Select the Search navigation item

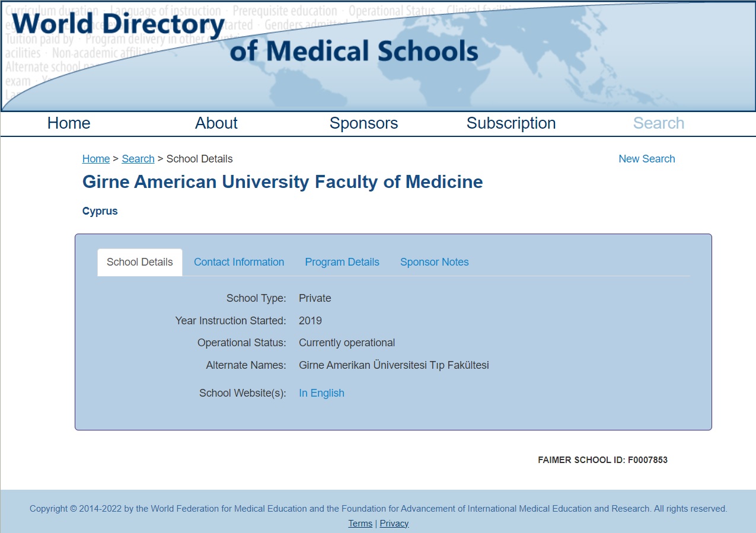659,123
